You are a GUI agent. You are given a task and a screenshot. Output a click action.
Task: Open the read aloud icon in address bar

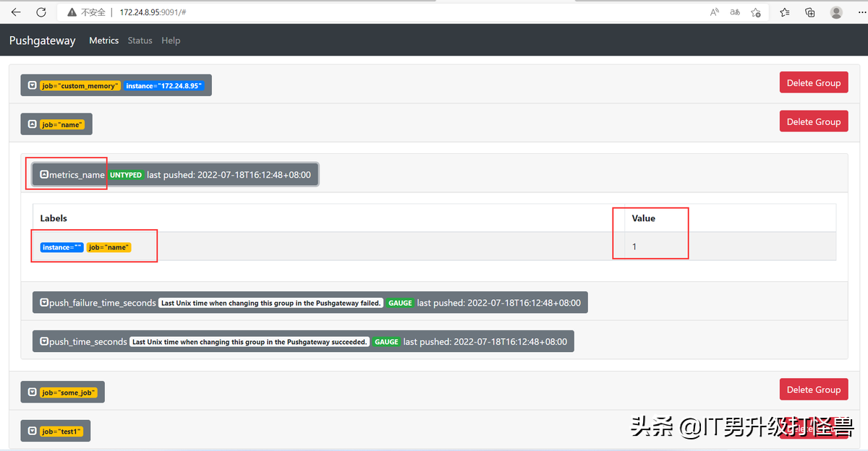[715, 12]
